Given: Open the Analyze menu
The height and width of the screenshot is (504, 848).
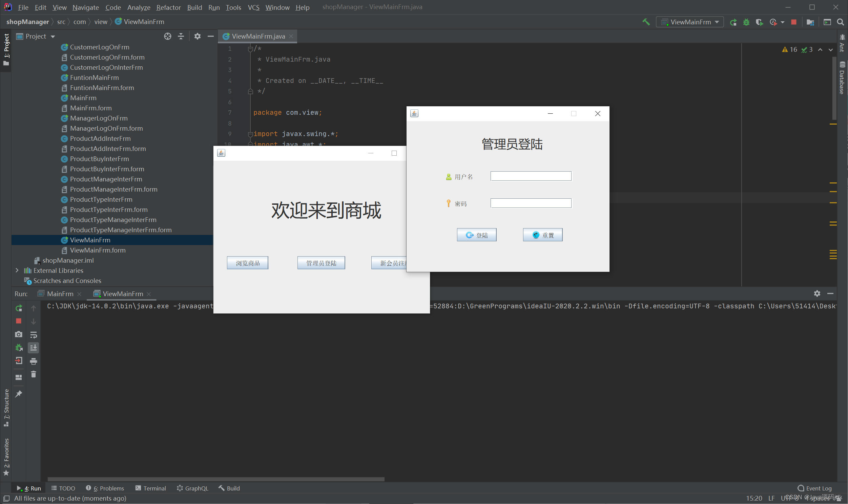Looking at the screenshot, I should coord(139,7).
